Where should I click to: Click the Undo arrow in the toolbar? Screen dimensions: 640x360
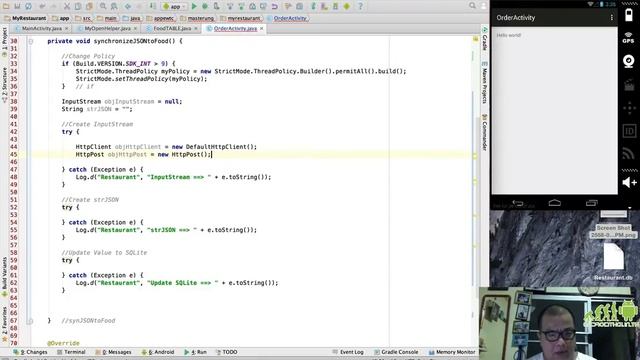coord(42,6)
